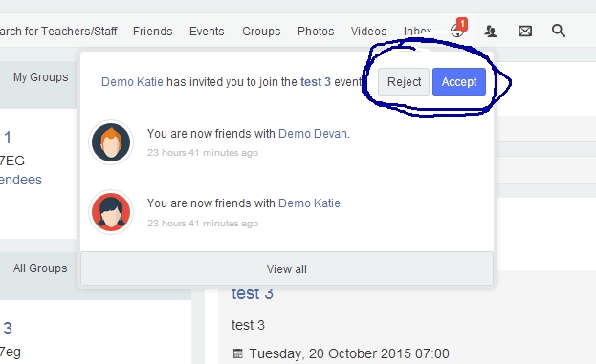The height and width of the screenshot is (364, 596).
Task: Open the test 3 event title link
Action: click(x=252, y=294)
